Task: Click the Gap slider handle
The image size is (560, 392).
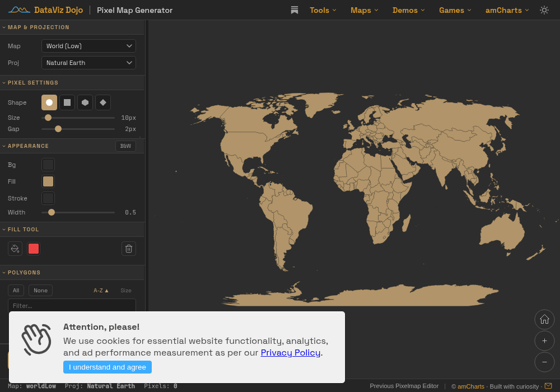Action: click(58, 129)
